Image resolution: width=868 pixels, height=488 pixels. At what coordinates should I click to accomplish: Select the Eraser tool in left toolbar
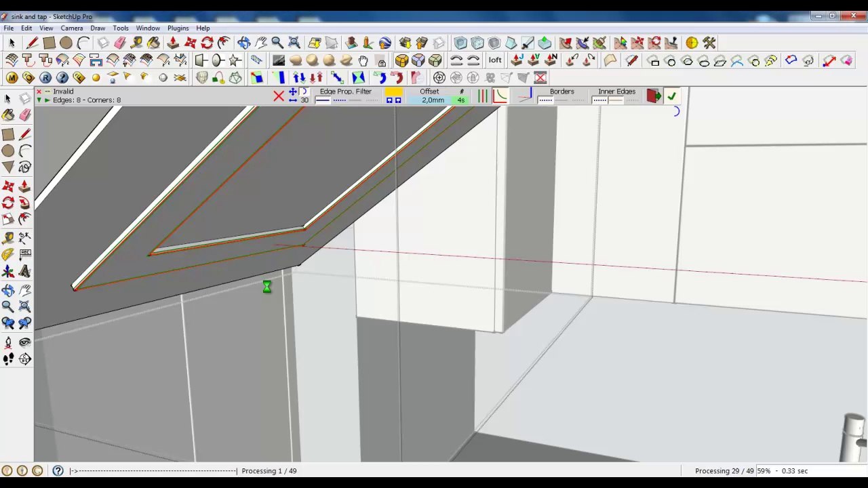(x=25, y=115)
